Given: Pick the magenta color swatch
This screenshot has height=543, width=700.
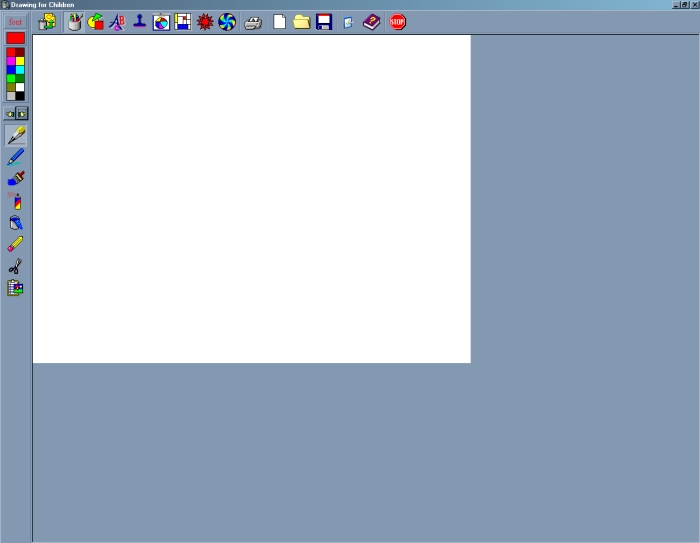Looking at the screenshot, I should pyautogui.click(x=11, y=61).
